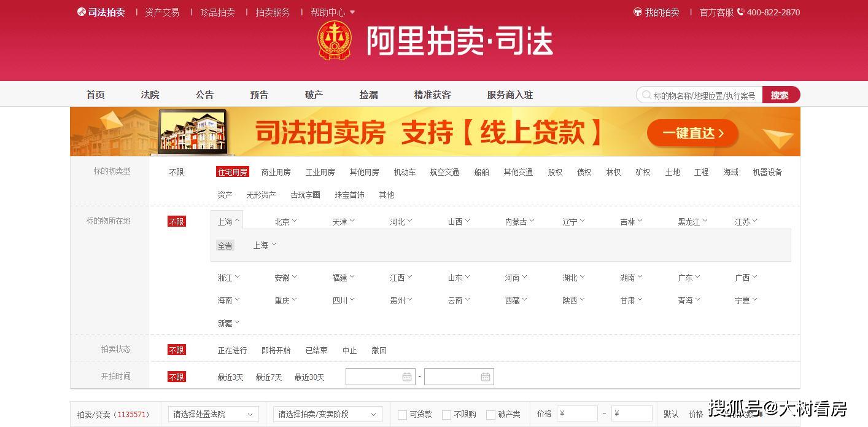Click the red 搜索 button

click(781, 95)
